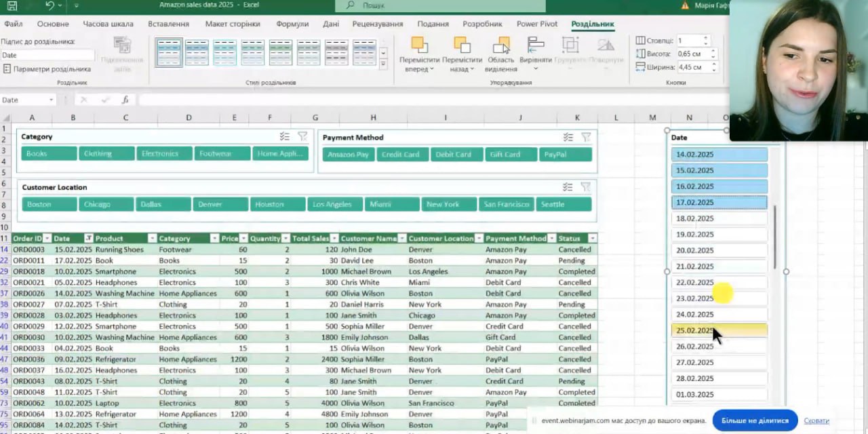Click the Undo arrow icon
Viewport: 868px width, 434px height.
coord(50,5)
